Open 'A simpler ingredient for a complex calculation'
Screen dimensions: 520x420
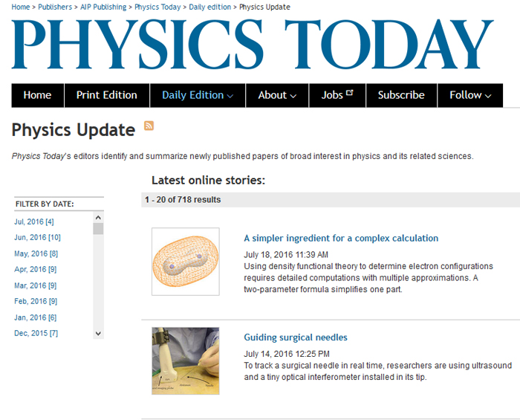coord(341,239)
